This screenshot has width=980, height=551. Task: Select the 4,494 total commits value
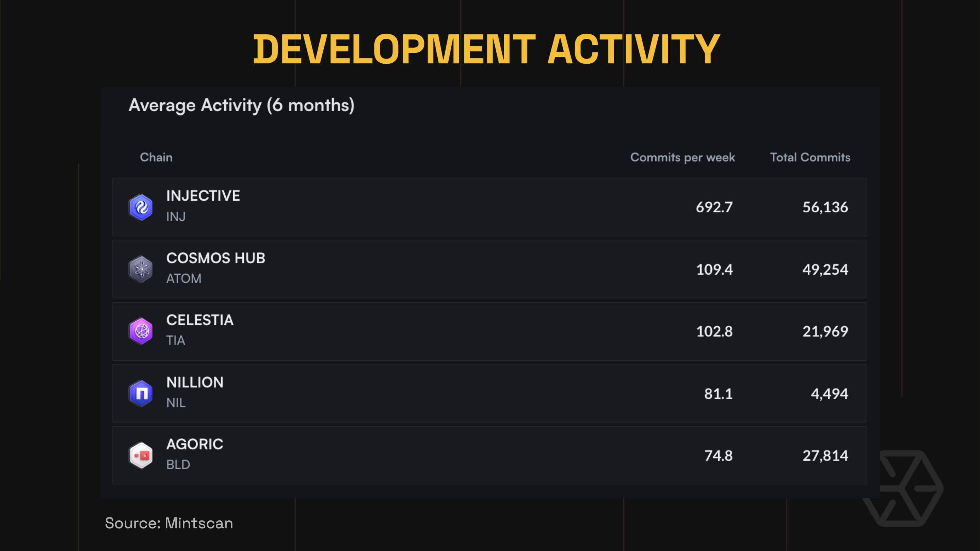tap(829, 394)
